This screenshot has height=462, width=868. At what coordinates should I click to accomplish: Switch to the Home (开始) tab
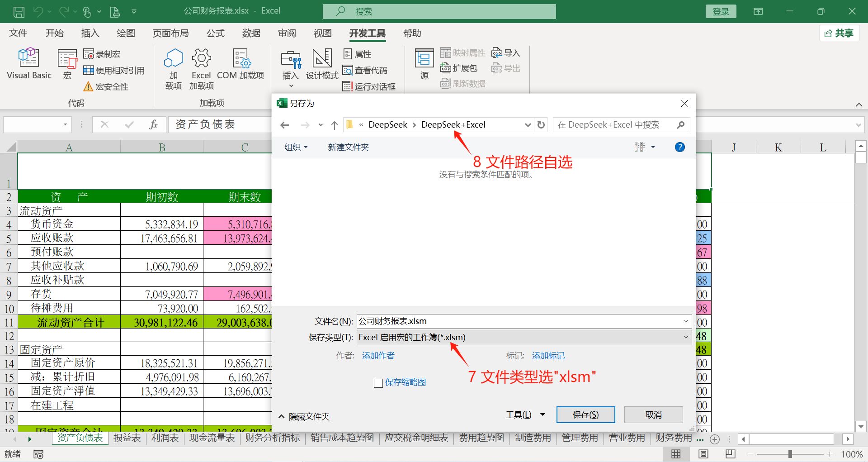click(x=55, y=33)
